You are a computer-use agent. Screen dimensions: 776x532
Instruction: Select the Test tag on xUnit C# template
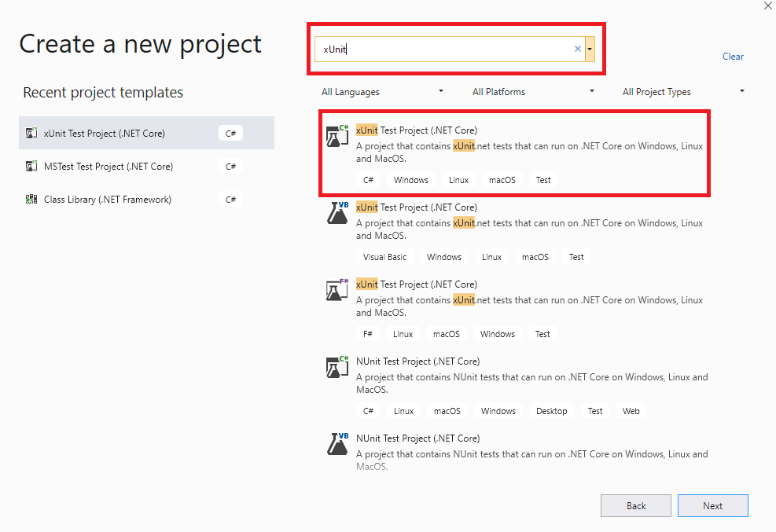[542, 179]
